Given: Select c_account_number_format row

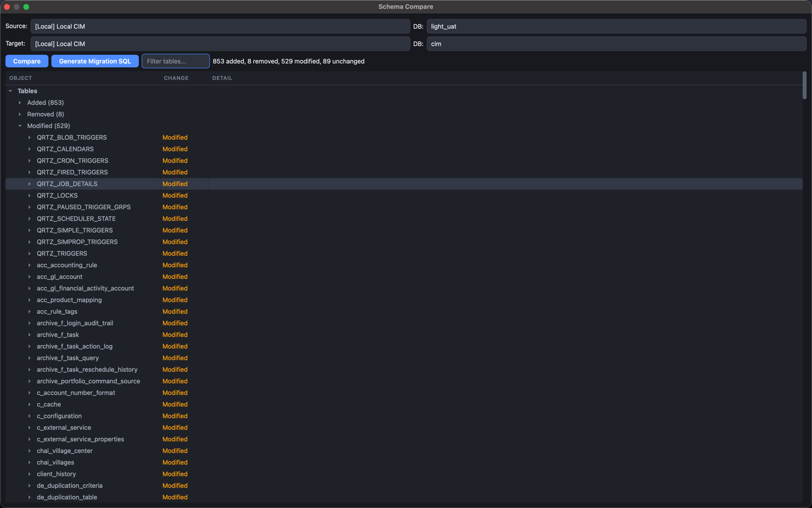Looking at the screenshot, I should (x=404, y=393).
